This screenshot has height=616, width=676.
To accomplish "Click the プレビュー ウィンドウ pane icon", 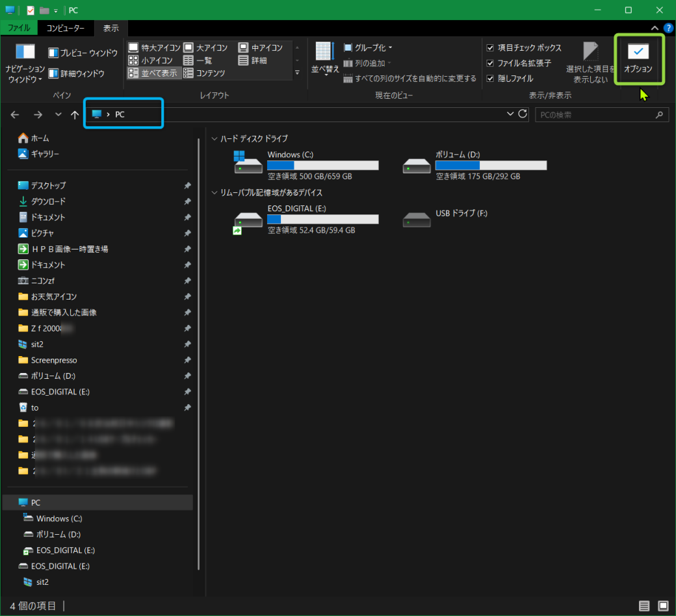I will (x=54, y=53).
